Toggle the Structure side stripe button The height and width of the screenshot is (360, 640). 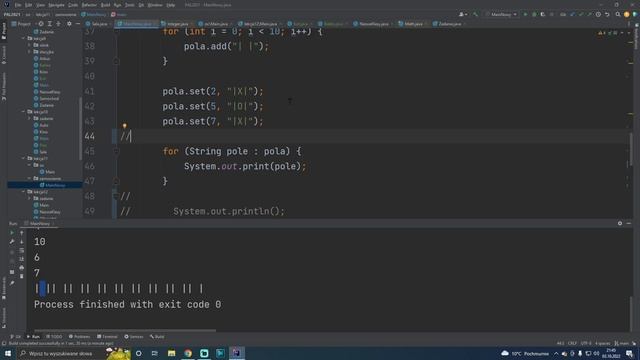coord(4,318)
